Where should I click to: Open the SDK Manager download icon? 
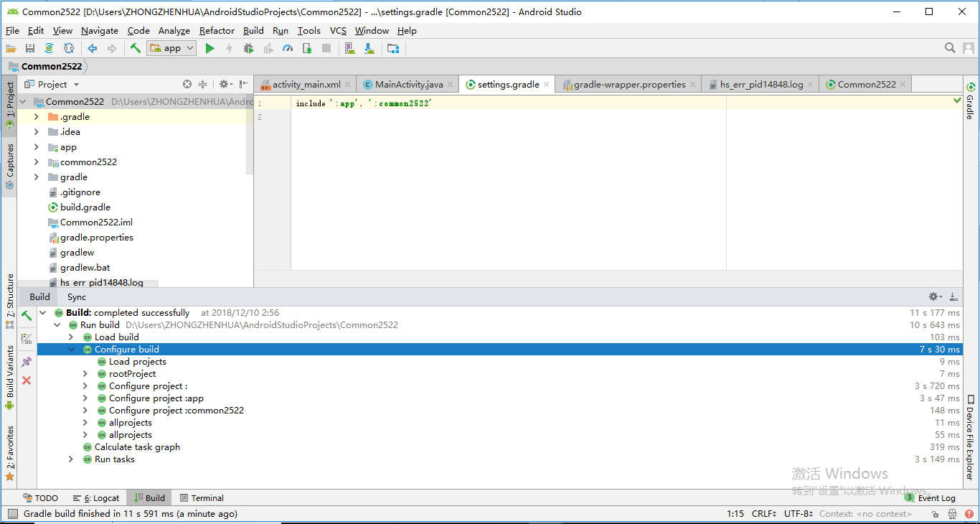pos(369,48)
